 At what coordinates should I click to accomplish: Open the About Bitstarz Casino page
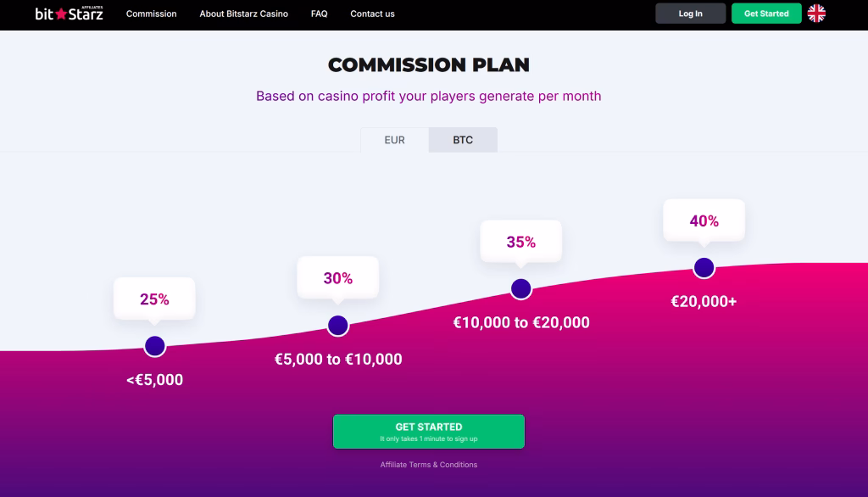[243, 14]
